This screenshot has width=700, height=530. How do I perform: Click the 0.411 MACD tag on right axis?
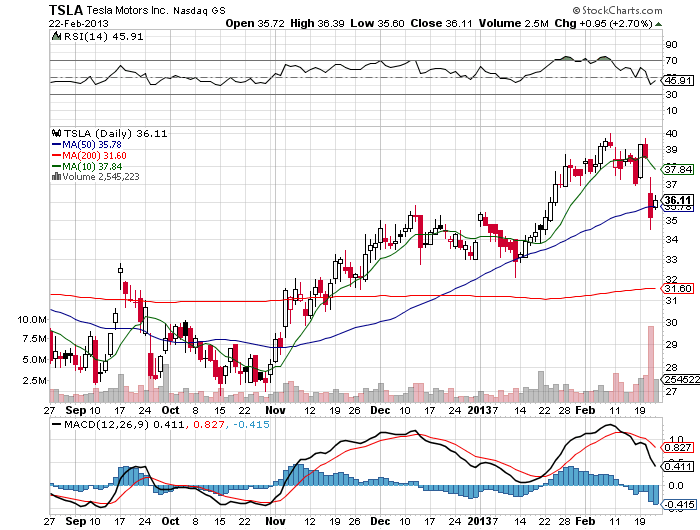click(x=678, y=467)
